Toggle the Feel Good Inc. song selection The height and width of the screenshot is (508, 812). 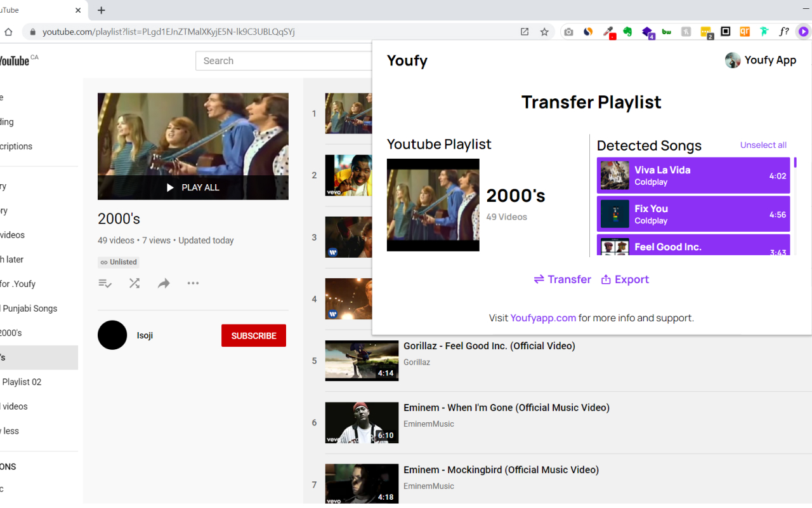(x=693, y=246)
